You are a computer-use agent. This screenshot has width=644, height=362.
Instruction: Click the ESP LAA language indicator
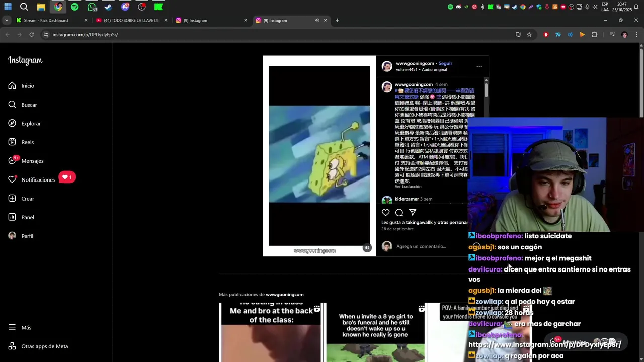click(605, 7)
